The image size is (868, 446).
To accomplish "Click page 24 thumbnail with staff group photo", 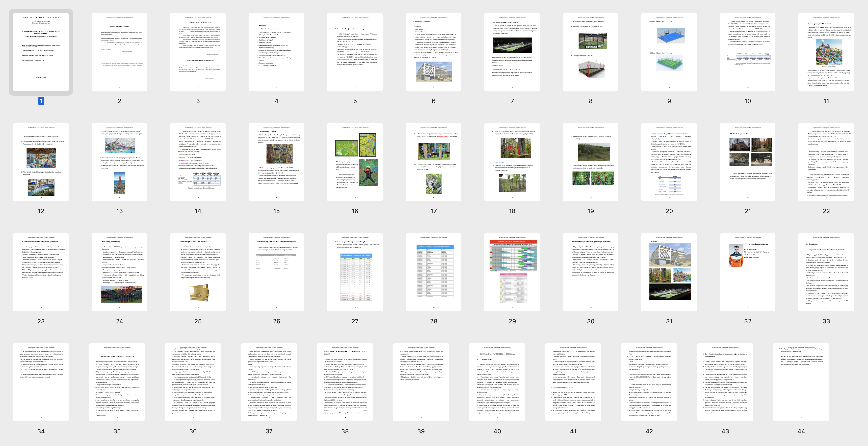I will click(119, 272).
